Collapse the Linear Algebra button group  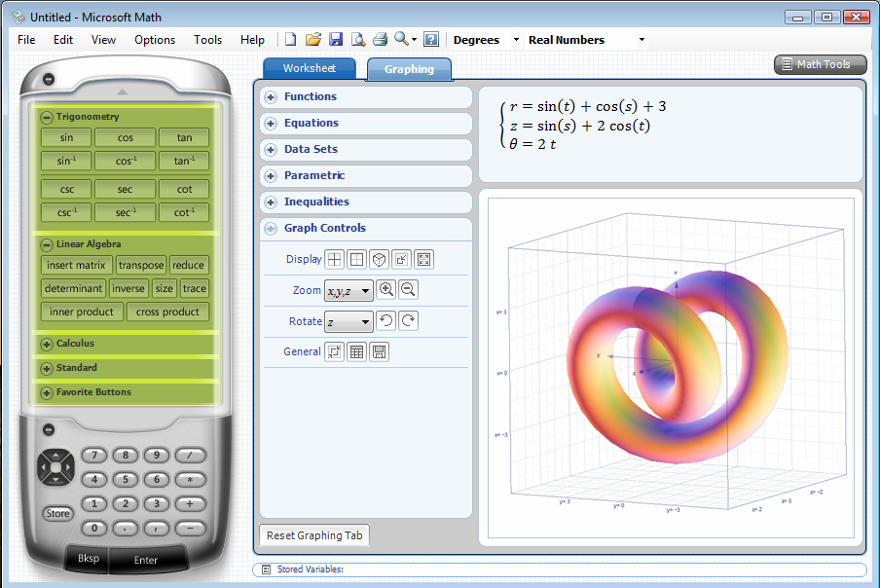(x=47, y=244)
